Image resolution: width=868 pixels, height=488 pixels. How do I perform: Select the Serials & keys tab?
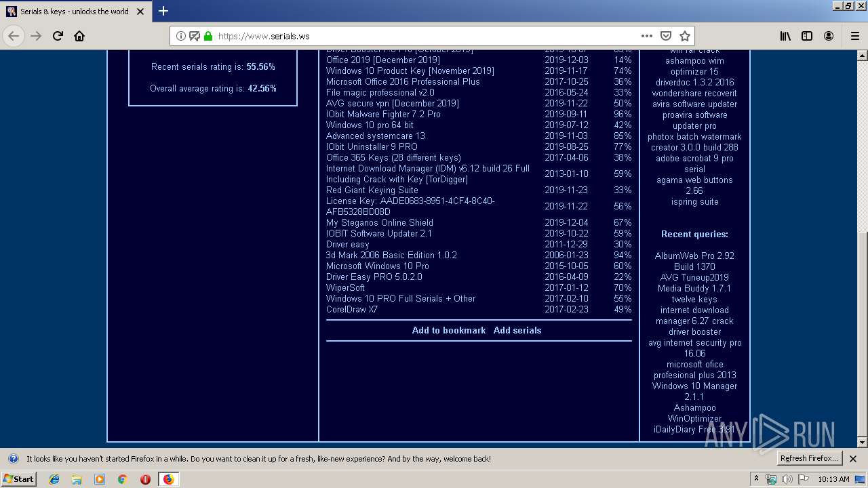pos(76,11)
